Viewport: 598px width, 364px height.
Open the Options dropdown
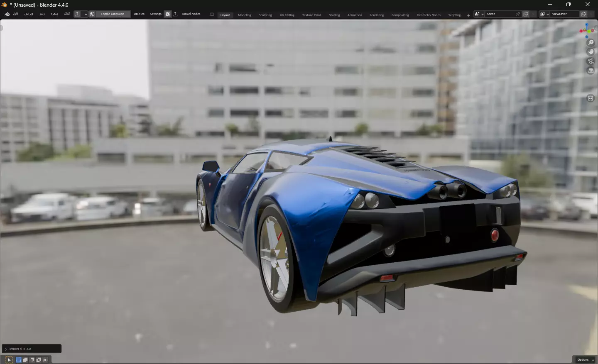(586, 360)
